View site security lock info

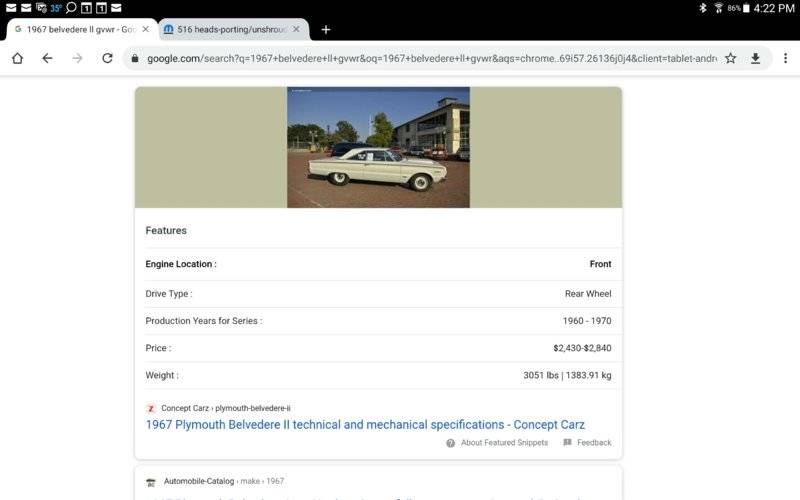point(135,58)
